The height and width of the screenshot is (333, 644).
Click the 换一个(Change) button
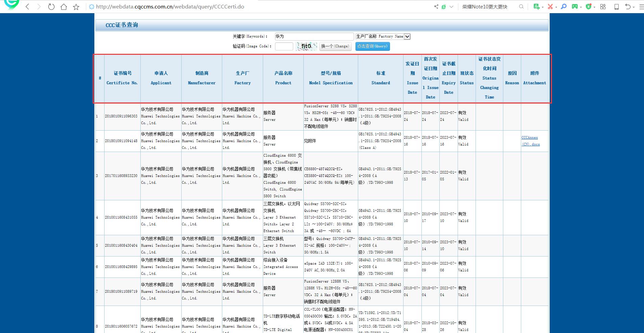click(335, 46)
